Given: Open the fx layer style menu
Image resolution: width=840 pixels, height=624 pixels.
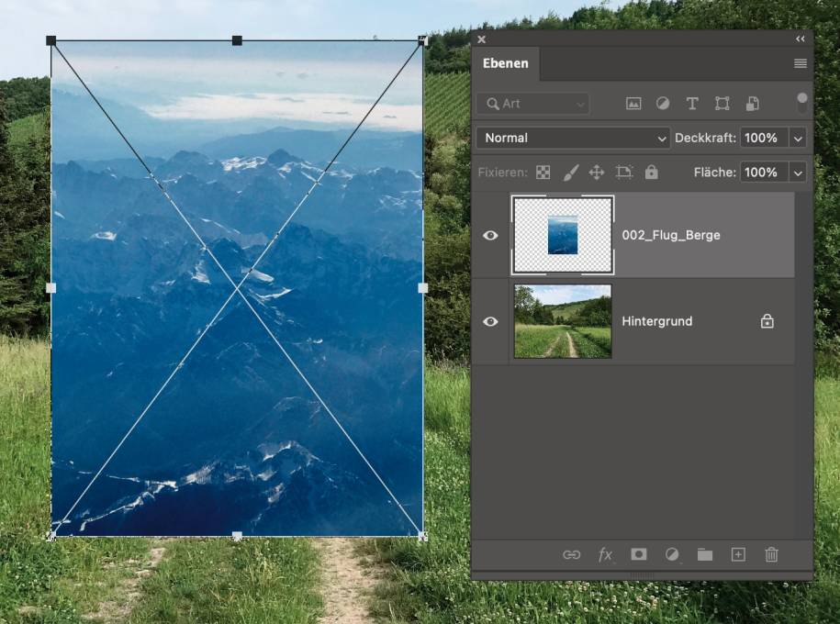Looking at the screenshot, I should tap(605, 555).
